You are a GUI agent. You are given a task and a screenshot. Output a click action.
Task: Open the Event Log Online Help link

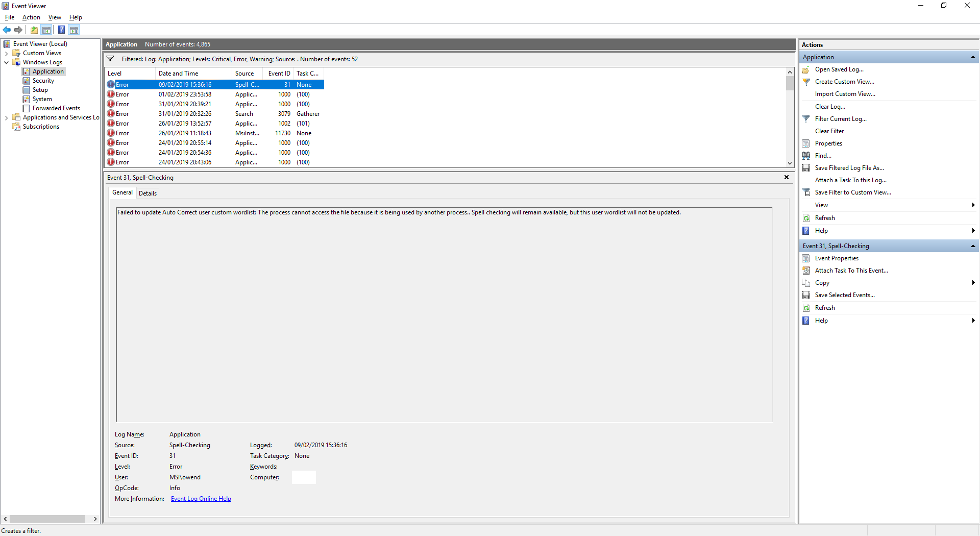click(201, 499)
